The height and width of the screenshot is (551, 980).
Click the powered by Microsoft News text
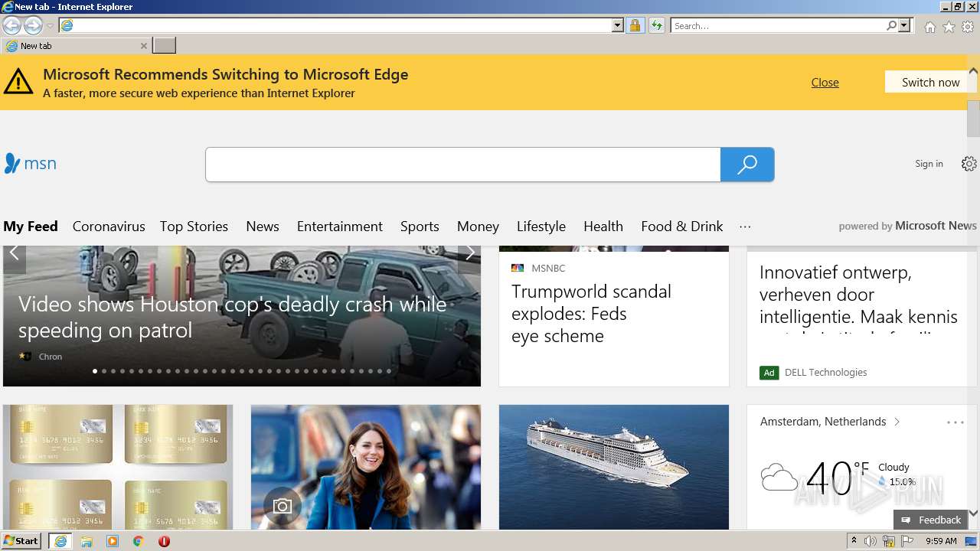[907, 226]
